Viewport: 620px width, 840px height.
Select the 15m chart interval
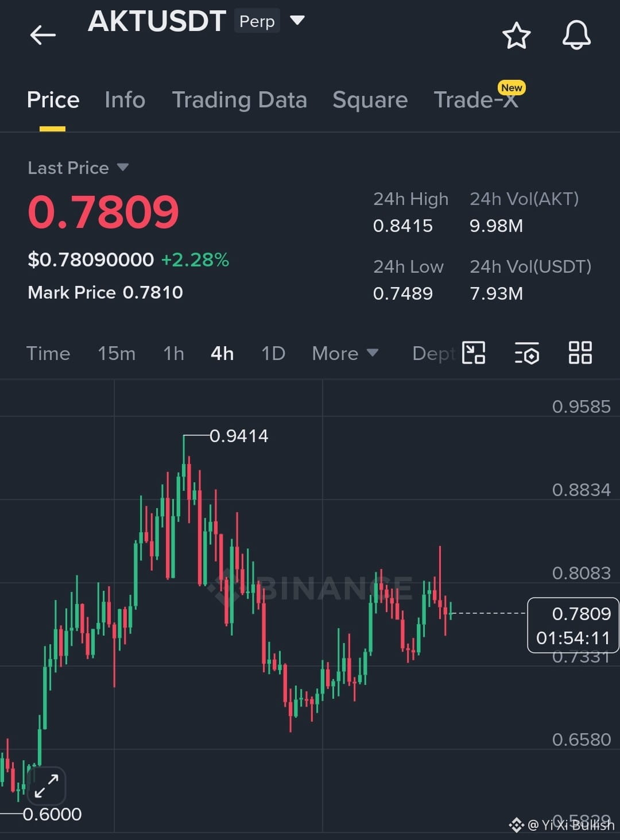[x=117, y=353]
